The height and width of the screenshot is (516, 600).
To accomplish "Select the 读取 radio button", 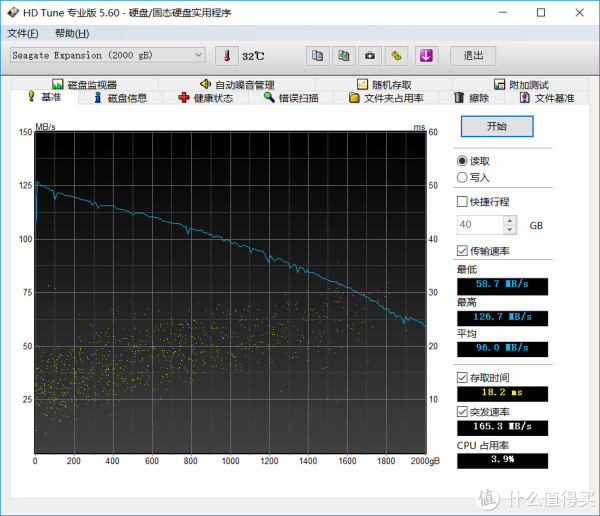I will (x=462, y=161).
